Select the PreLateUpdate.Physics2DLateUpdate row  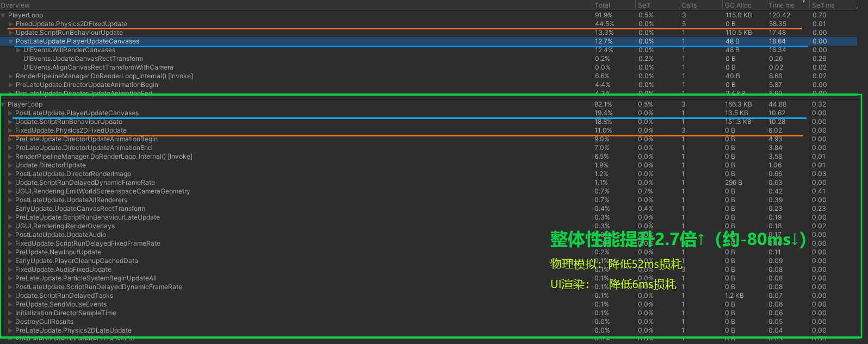pos(429,330)
